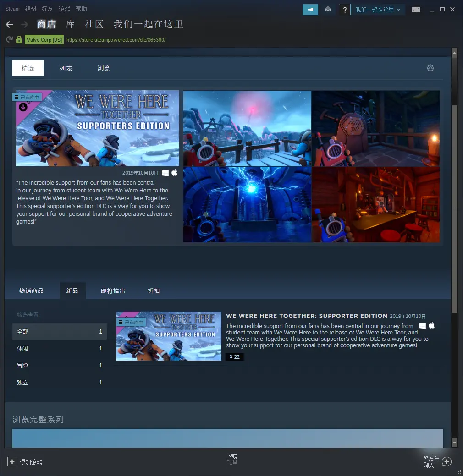Show the 即将推出 tab
Screen dimensions: 463x476
coord(113,291)
